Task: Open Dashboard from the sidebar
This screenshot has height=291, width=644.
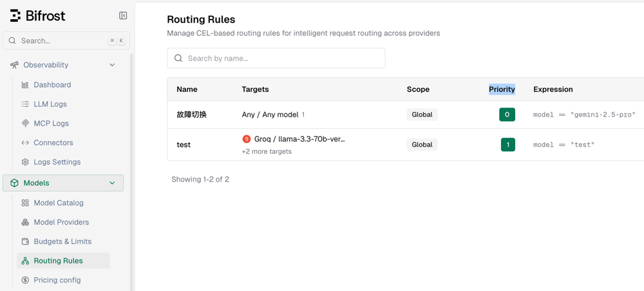Action: (52, 85)
